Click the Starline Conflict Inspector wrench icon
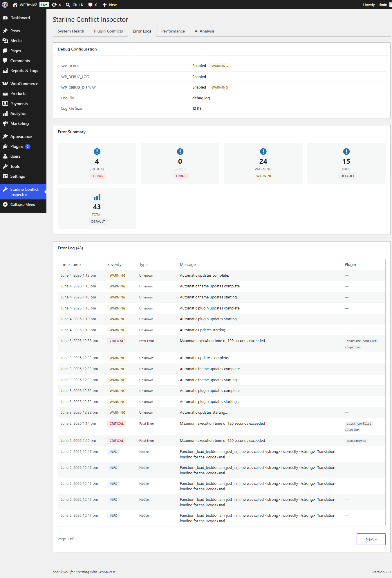The height and width of the screenshot is (578, 392). pos(5,189)
